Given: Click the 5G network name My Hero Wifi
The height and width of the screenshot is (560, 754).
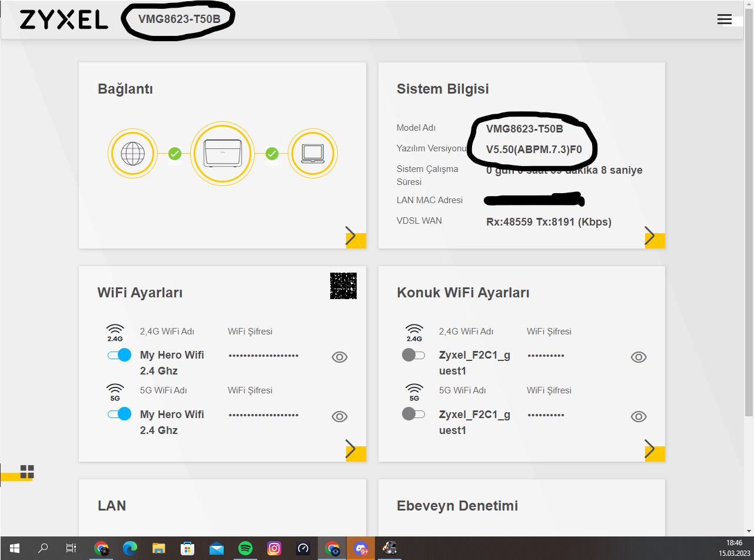Looking at the screenshot, I should click(x=172, y=422).
